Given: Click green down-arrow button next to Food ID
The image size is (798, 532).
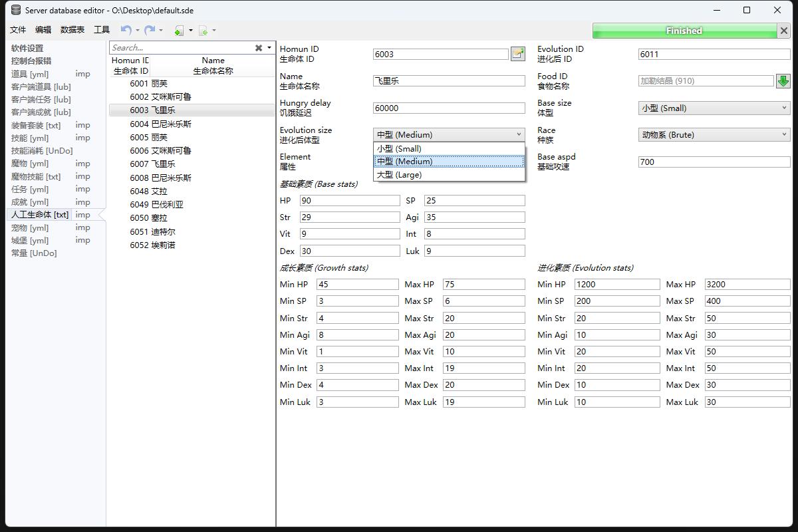Looking at the screenshot, I should tap(783, 81).
